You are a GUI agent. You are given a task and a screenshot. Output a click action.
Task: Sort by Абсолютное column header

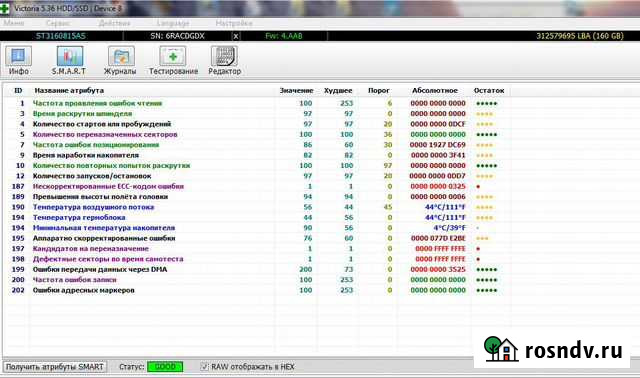coord(435,90)
